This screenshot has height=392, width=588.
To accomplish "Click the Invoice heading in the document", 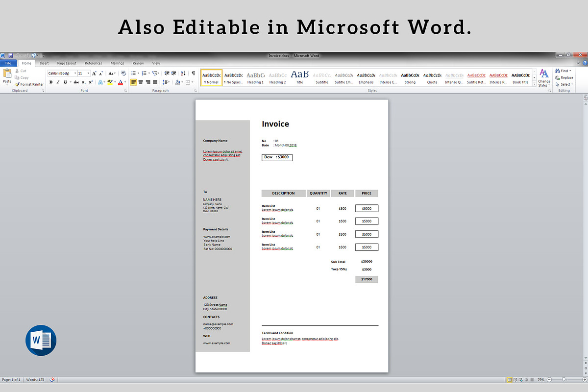I will (275, 124).
